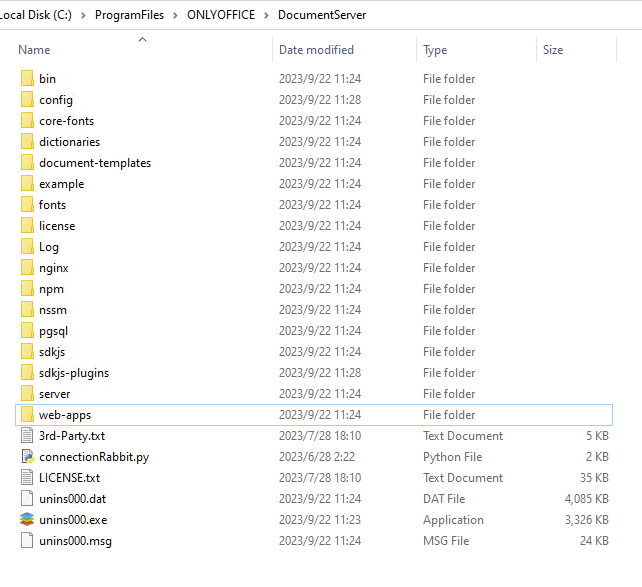Select the 3rd-Party.txt file name
The image size is (642, 587).
72,436
